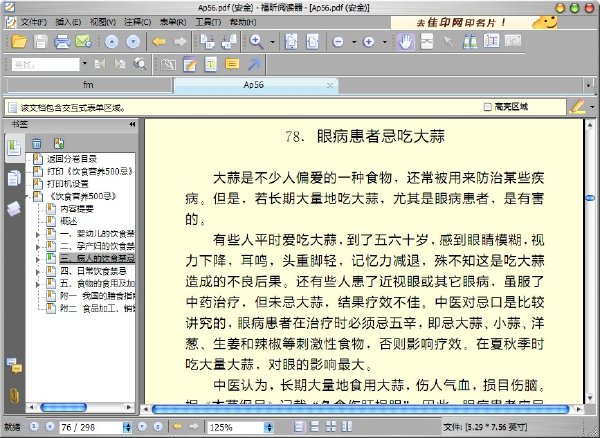Screen dimensions: 600x438
Task: Open the zoom out dropdown arrow
Action: pyautogui.click(x=354, y=42)
